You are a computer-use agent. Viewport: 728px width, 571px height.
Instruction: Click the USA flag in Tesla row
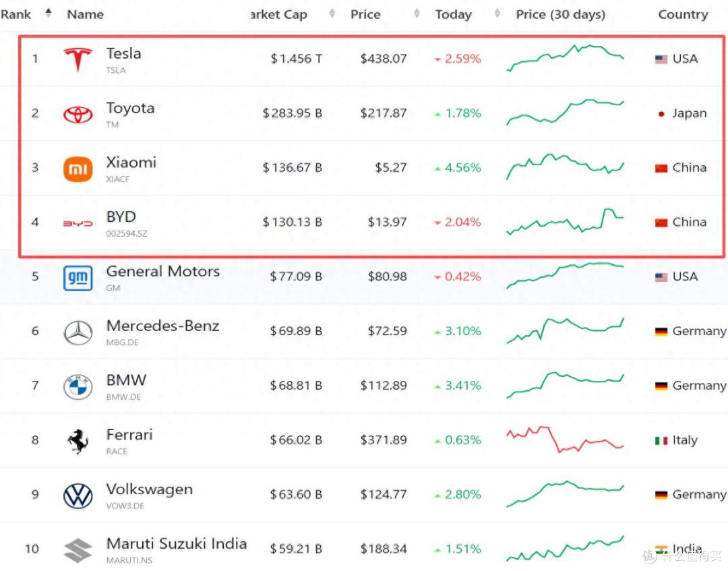coord(661,59)
